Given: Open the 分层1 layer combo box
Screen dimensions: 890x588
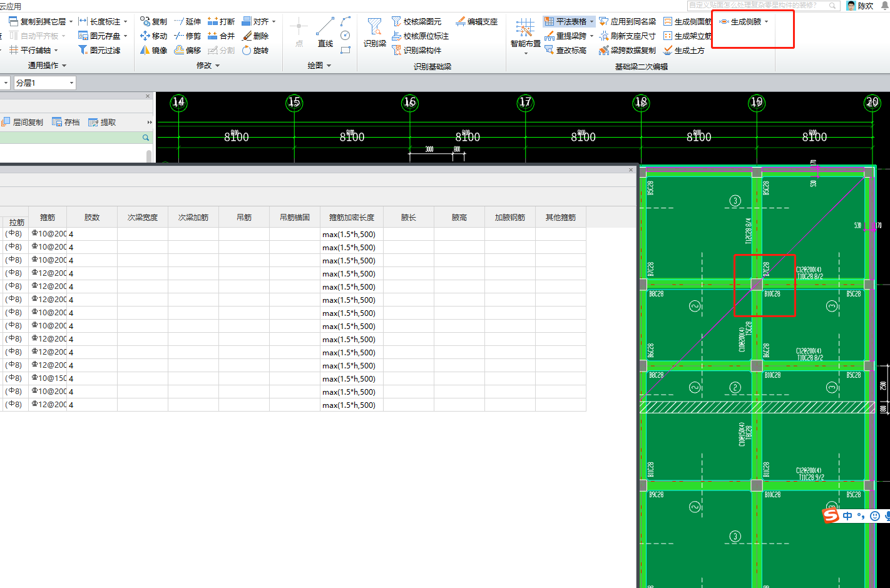Looking at the screenshot, I should 45,83.
